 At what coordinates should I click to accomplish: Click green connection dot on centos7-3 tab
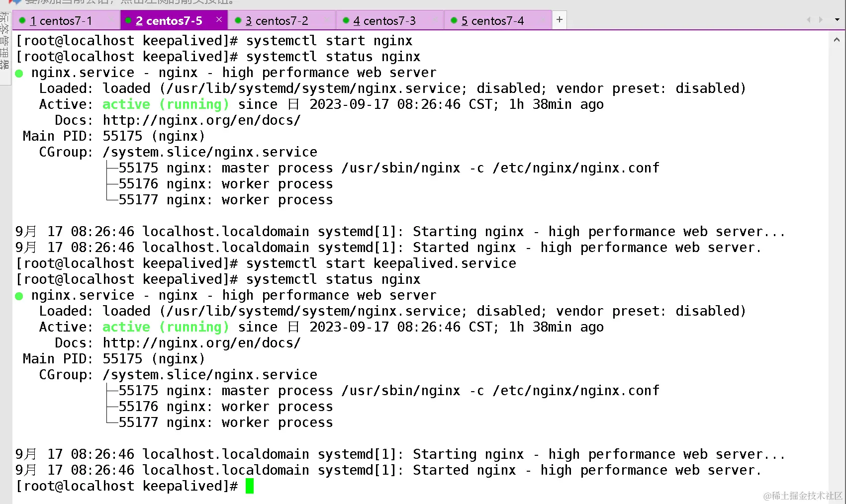pyautogui.click(x=346, y=21)
